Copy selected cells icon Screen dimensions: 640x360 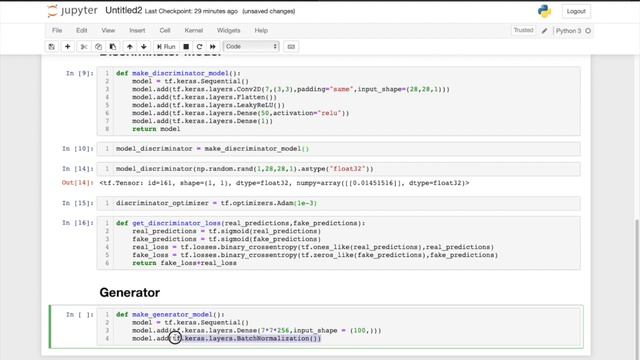point(98,47)
